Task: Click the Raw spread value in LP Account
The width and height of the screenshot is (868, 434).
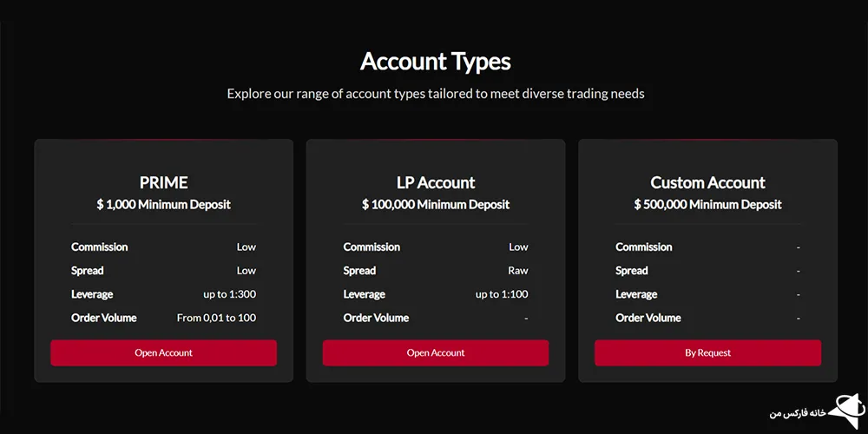Action: pyautogui.click(x=518, y=271)
